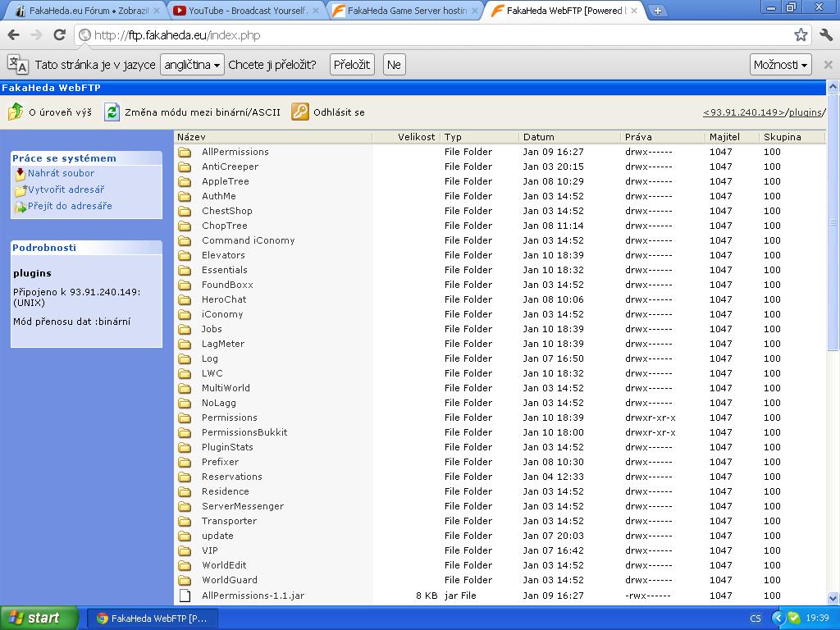Image resolution: width=840 pixels, height=630 pixels.
Task: Click the vertical scrollbar thumb
Action: 833,221
